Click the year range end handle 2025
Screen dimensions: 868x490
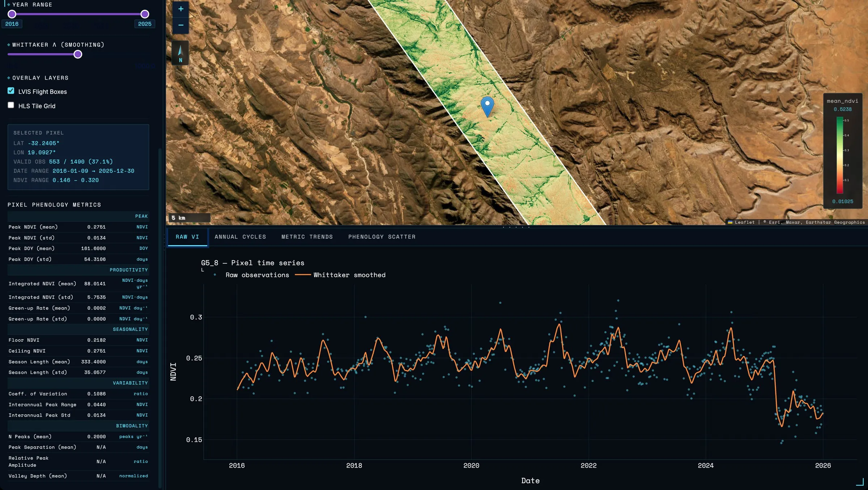(x=145, y=14)
